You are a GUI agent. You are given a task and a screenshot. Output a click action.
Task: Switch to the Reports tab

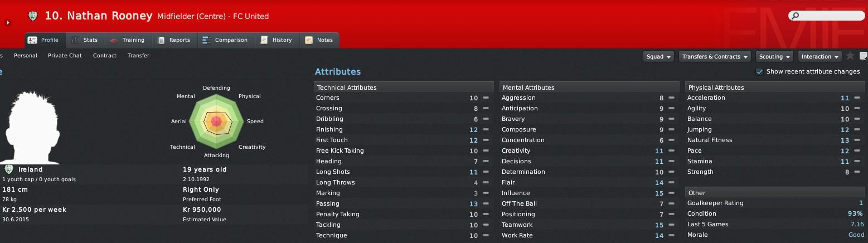point(174,40)
